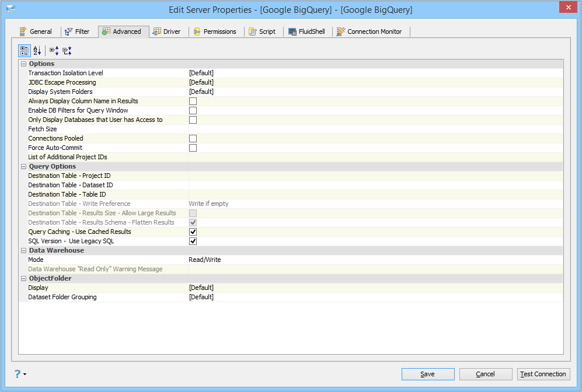Viewport: 582px width, 392px height.
Task: Collapse the Options category
Action: click(23, 64)
